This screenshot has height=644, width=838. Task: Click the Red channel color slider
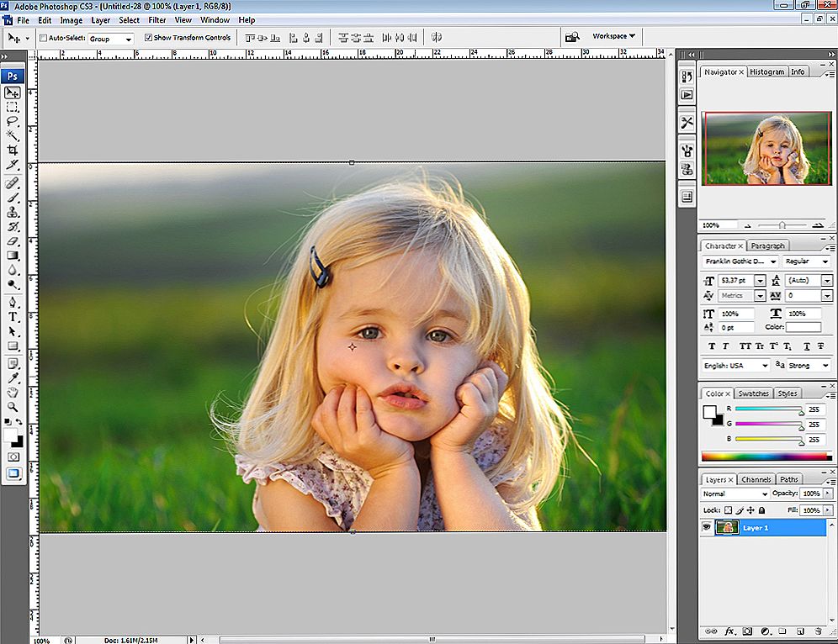point(768,409)
